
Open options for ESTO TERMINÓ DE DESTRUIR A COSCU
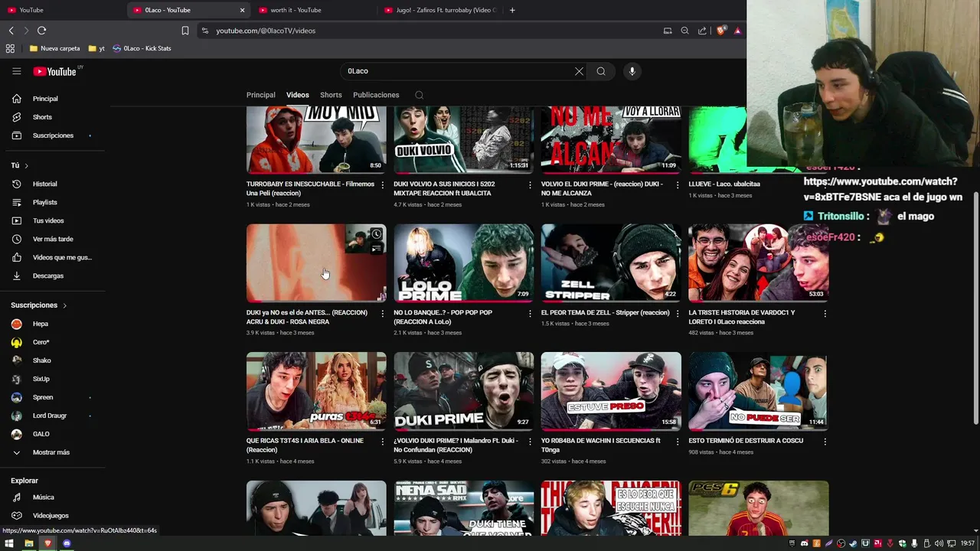pyautogui.click(x=825, y=442)
